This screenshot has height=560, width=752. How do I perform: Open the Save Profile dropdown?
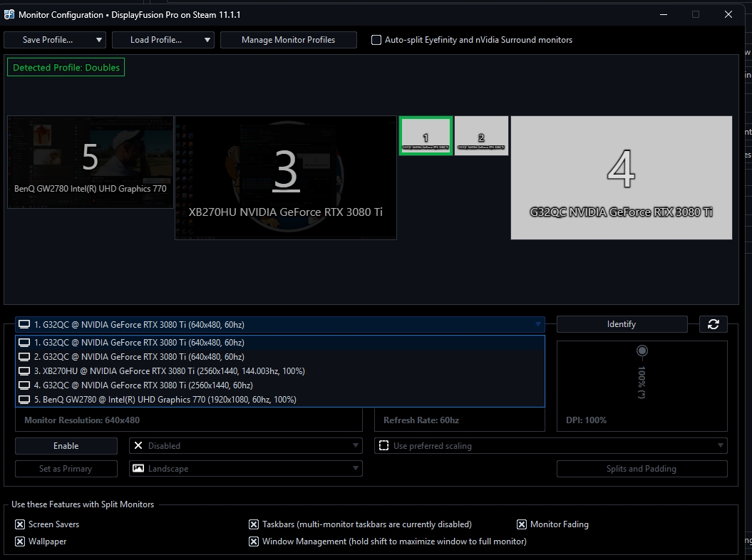55,40
